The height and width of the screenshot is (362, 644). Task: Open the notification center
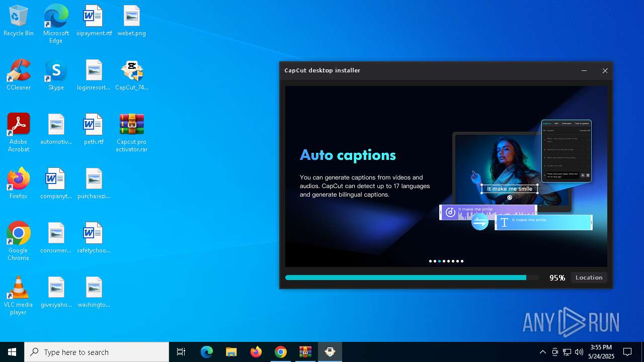click(x=627, y=352)
